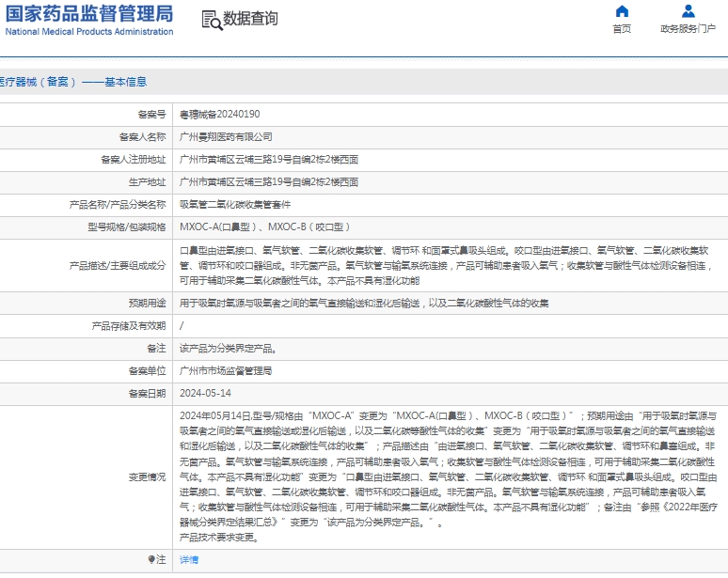Click the 产品技术要求变更。 line
Screen dimensions: 728x578
(x=219, y=538)
